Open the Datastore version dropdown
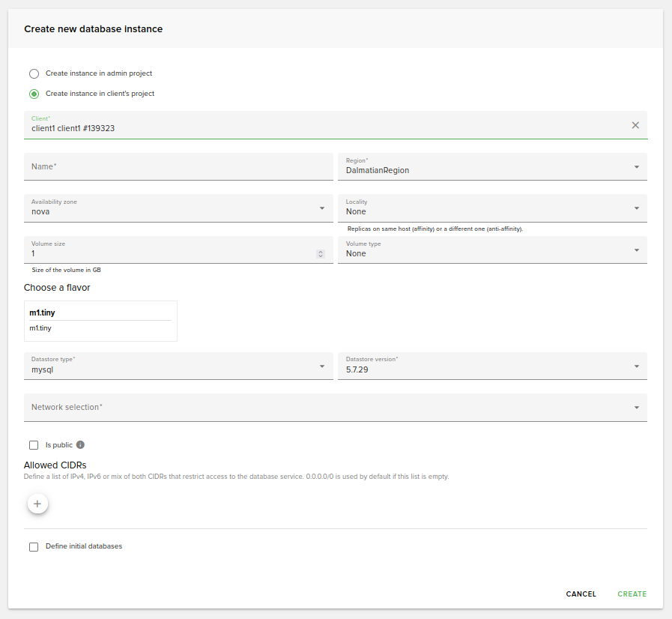Screen dimensions: 672x619 (636, 366)
